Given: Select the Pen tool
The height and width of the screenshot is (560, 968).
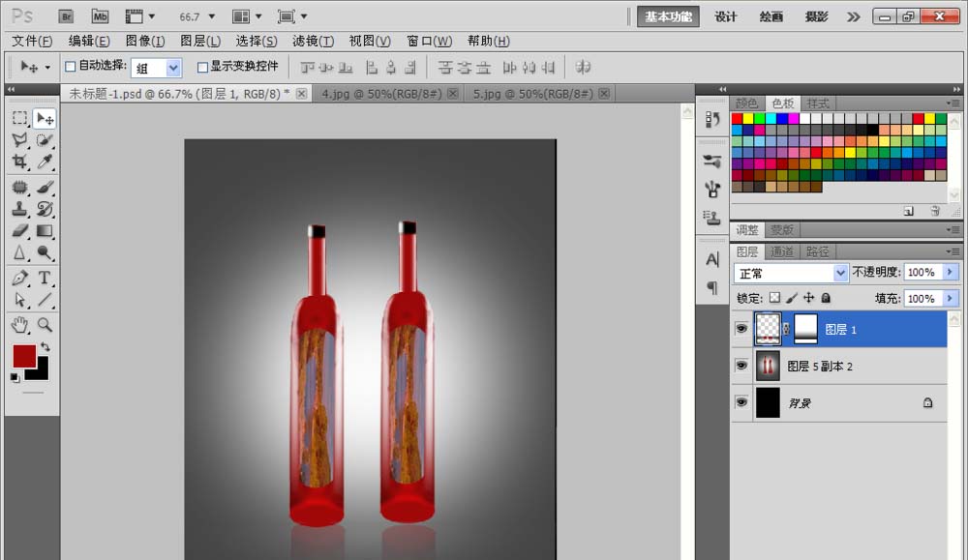Looking at the screenshot, I should (x=19, y=278).
